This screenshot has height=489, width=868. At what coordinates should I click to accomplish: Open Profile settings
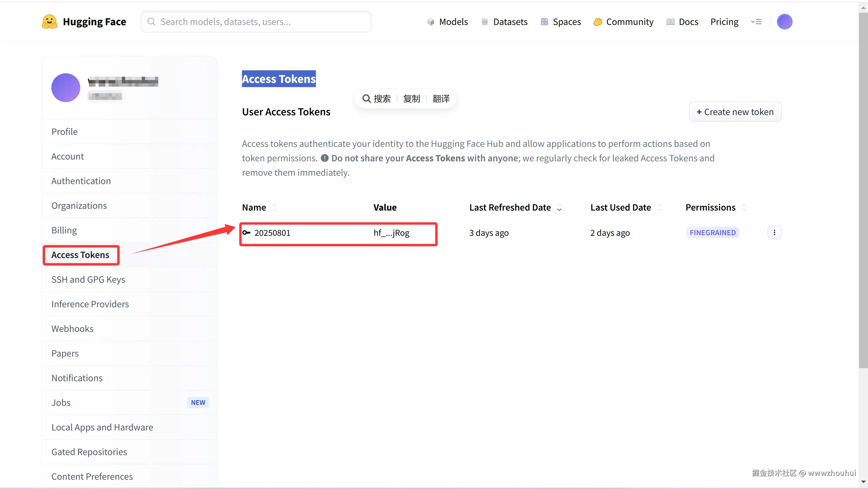tap(130, 132)
